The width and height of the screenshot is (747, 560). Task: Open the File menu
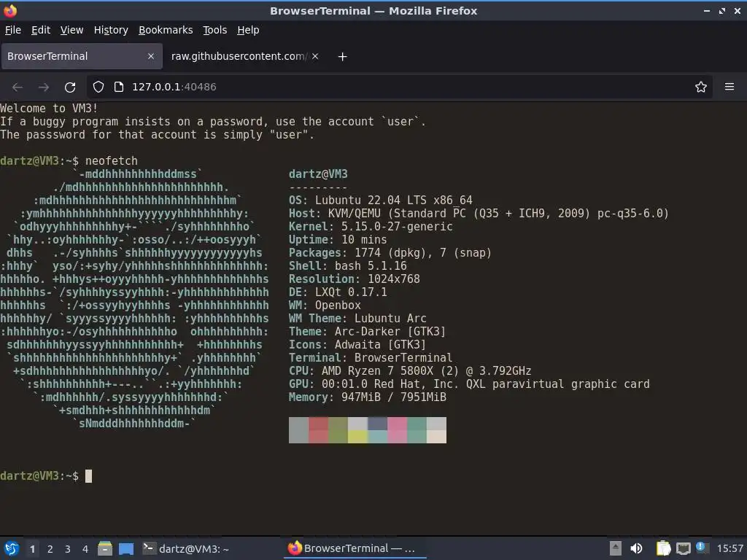[x=13, y=30]
